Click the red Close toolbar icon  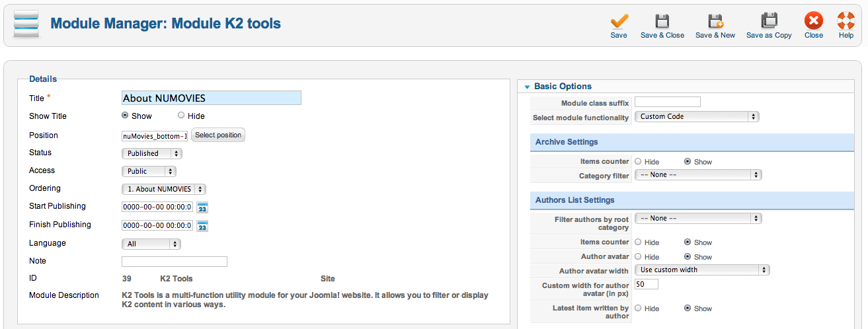[814, 20]
